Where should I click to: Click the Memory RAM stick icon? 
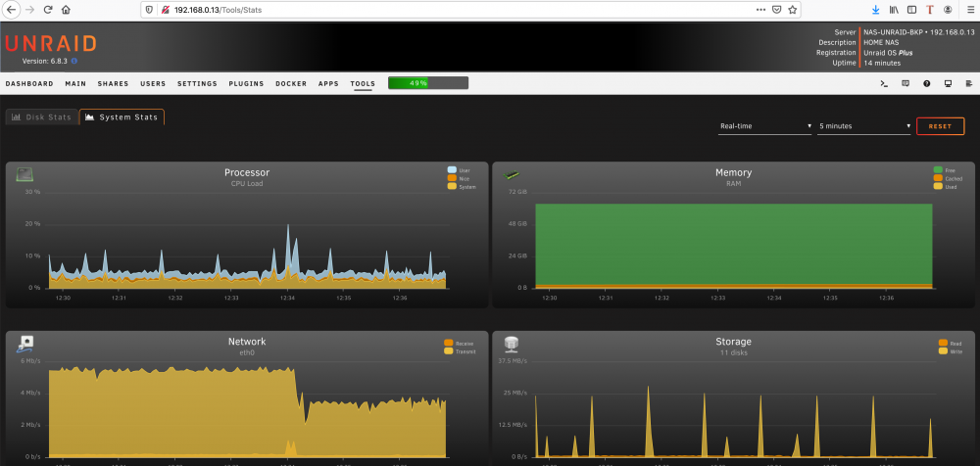[x=512, y=175]
